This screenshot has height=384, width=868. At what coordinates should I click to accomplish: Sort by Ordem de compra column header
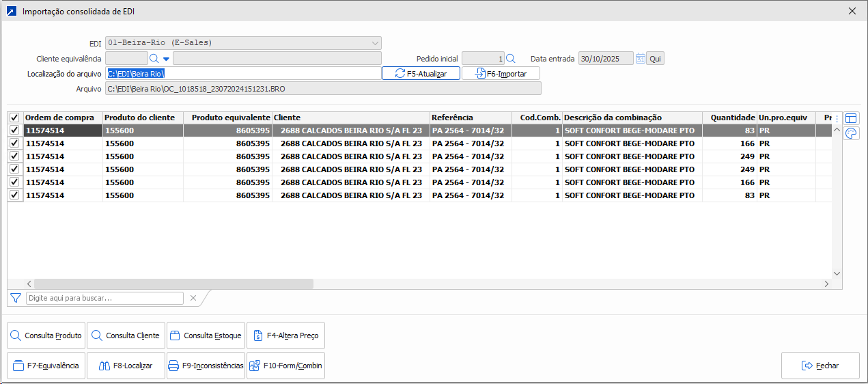coord(63,118)
